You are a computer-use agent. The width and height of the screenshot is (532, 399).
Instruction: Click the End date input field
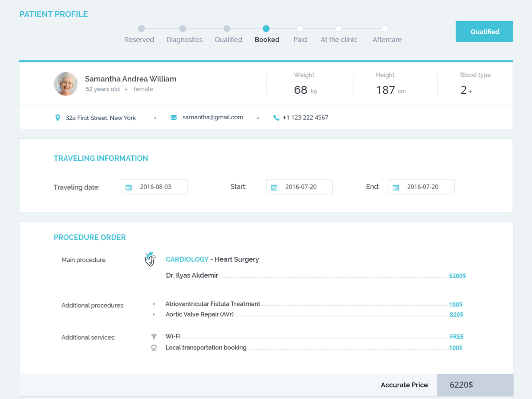point(421,187)
